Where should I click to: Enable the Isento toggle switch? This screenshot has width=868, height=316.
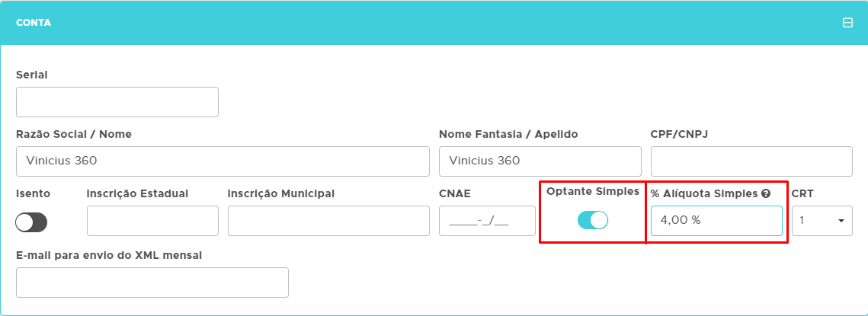[31, 222]
